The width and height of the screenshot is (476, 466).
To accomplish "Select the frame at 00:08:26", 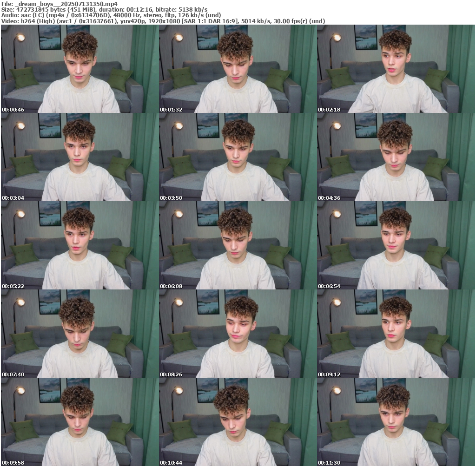I will (x=238, y=334).
